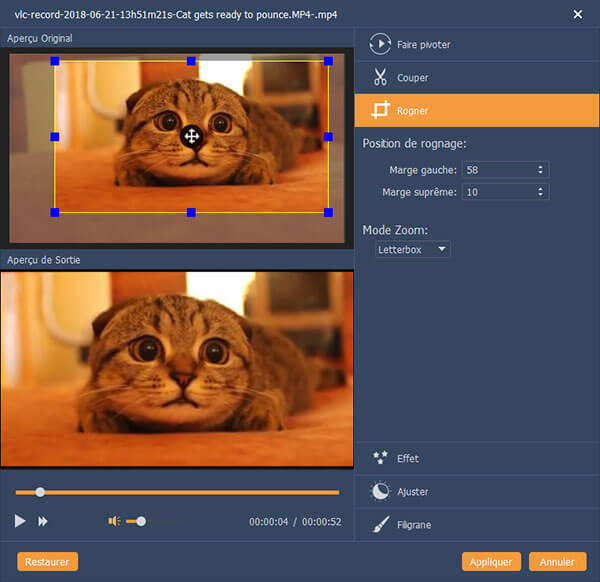The image size is (600, 582).
Task: Click the Annuler button
Action: coord(558,562)
